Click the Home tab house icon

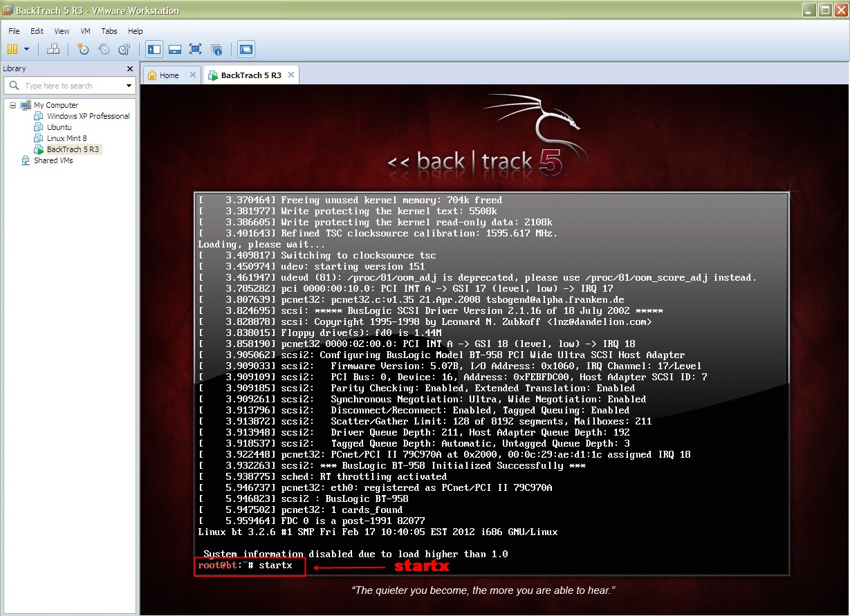(x=151, y=75)
